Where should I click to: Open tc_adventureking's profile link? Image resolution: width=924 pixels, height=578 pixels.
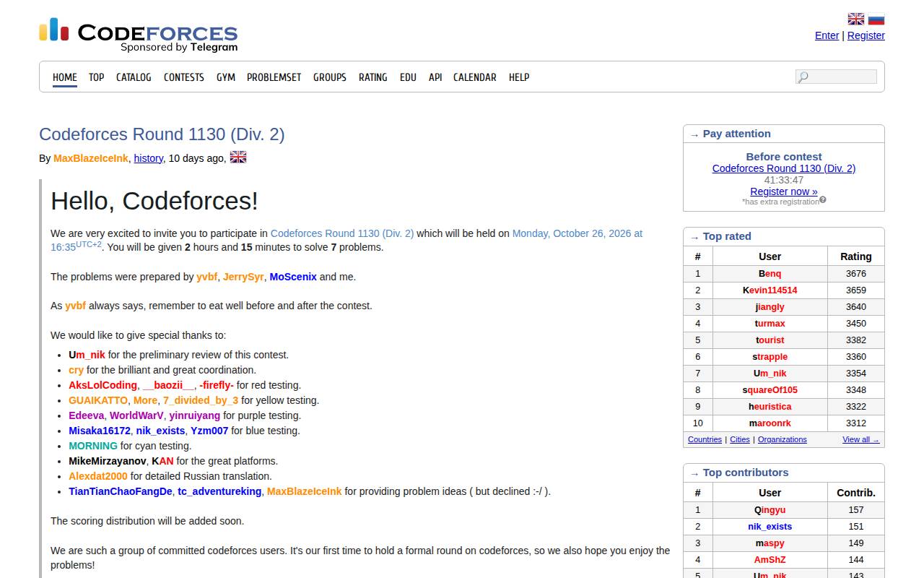click(x=219, y=491)
